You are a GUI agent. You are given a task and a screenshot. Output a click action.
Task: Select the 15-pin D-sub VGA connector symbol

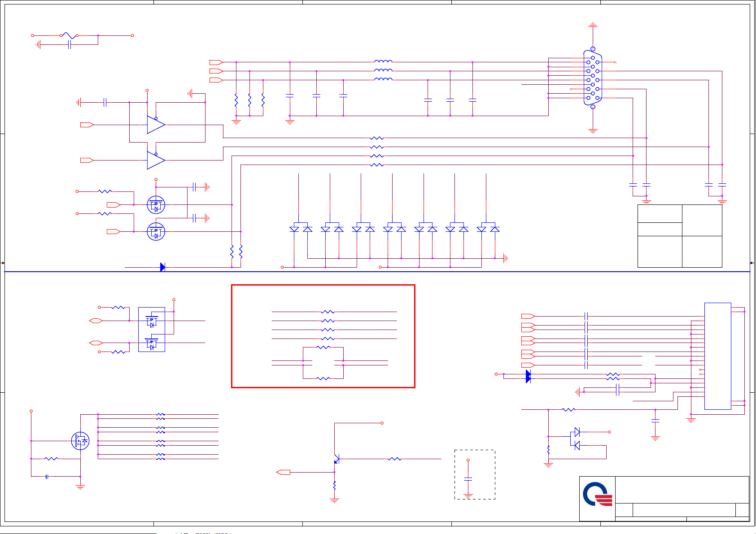(x=593, y=78)
